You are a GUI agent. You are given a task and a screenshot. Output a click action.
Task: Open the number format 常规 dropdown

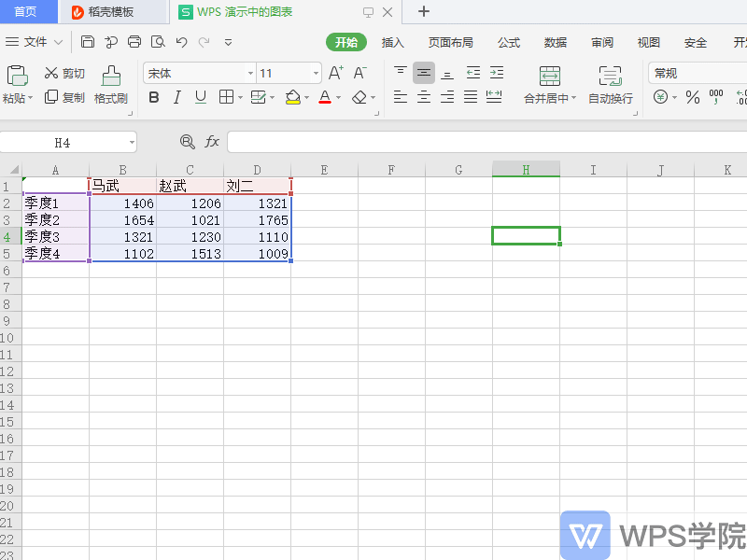(697, 74)
